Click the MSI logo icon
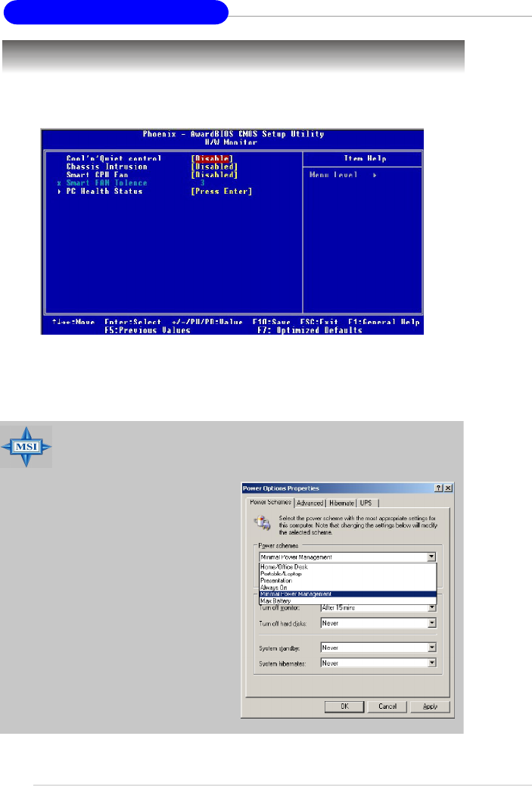This screenshot has width=532, height=786. coord(26,447)
